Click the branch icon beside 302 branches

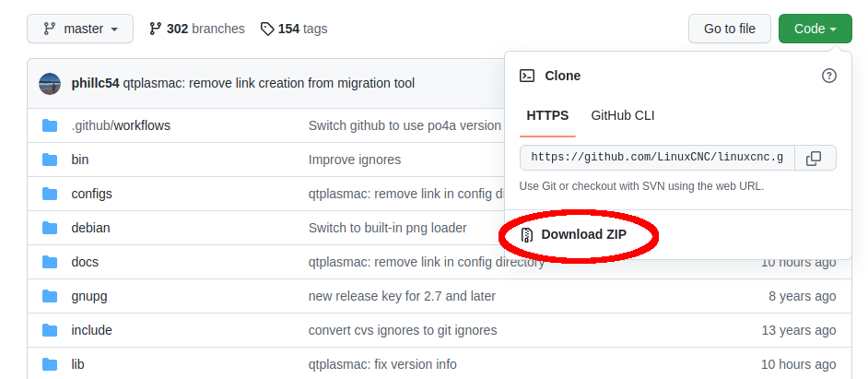(155, 29)
